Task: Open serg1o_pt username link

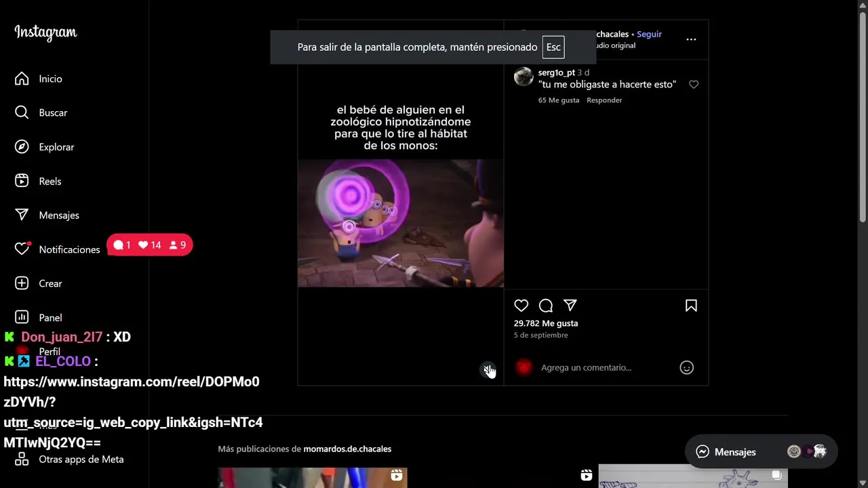Action: [557, 73]
